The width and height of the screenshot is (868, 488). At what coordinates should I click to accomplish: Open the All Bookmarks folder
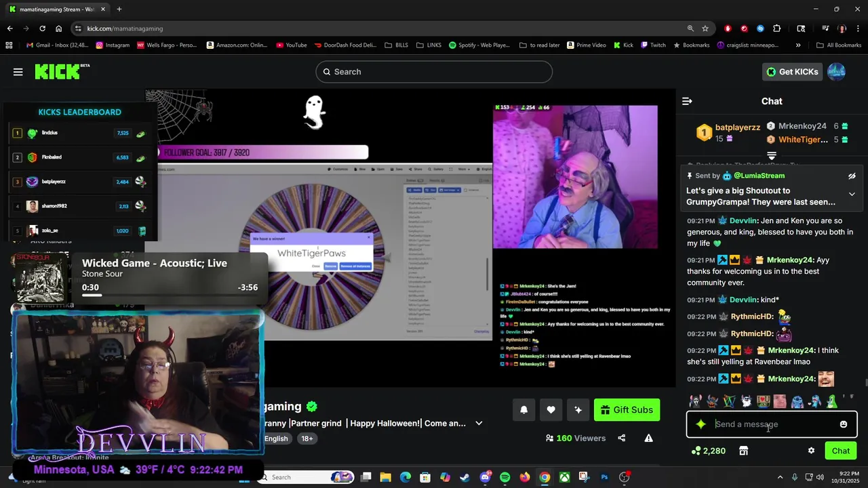point(839,45)
